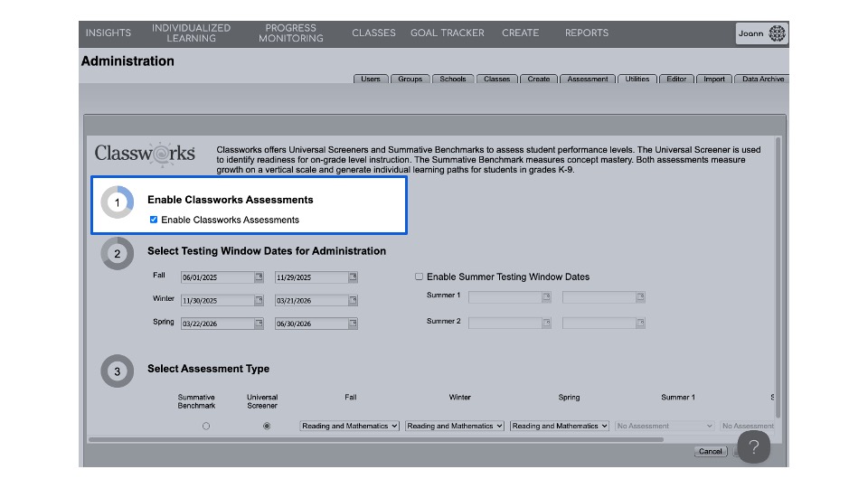Open Progress Monitoring section
The height and width of the screenshot is (488, 868).
(290, 33)
